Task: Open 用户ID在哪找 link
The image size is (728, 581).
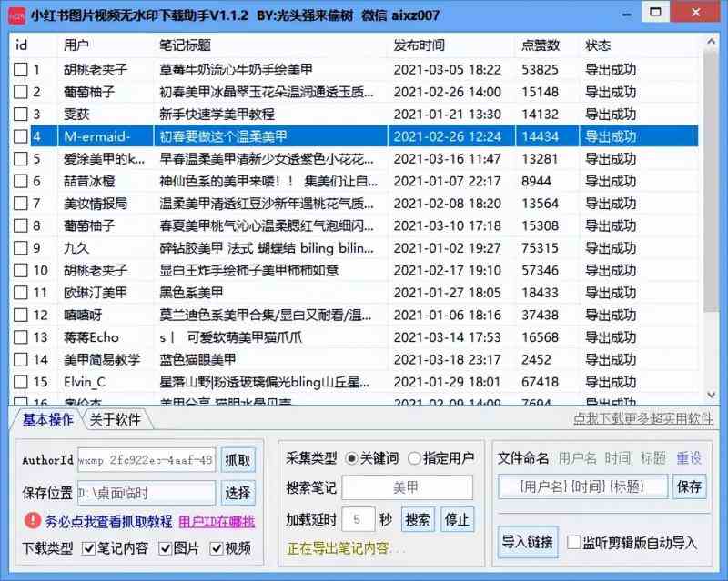Action: click(217, 522)
